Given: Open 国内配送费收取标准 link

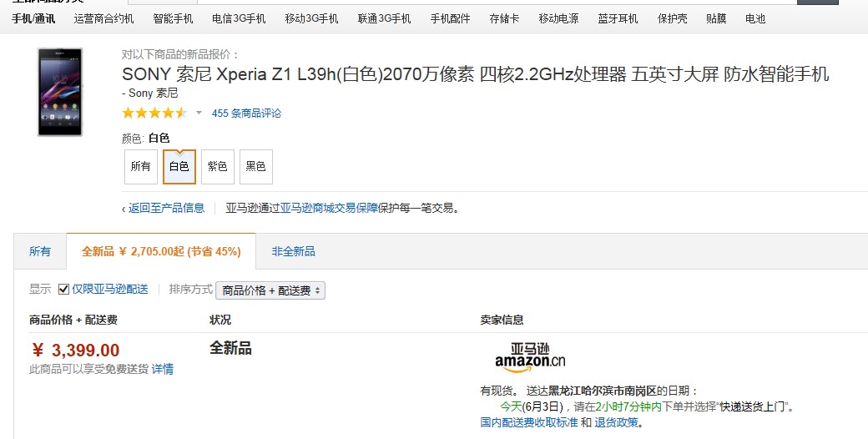Looking at the screenshot, I should [x=529, y=422].
